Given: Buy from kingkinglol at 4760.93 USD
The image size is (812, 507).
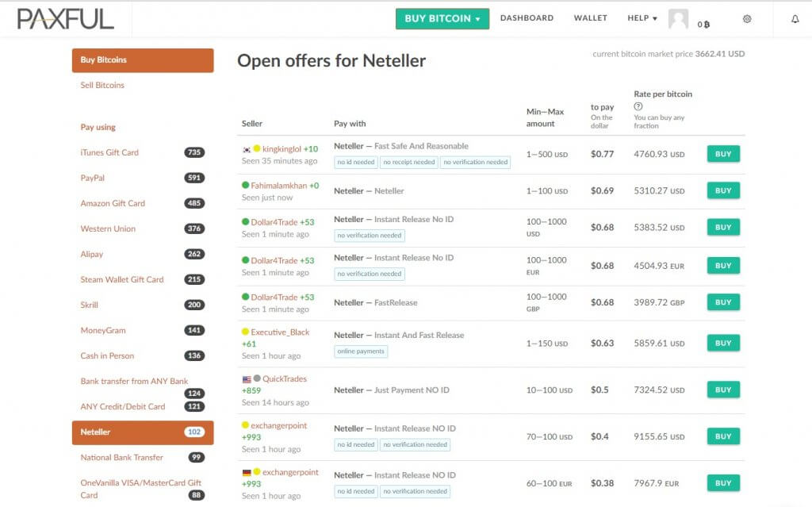Looking at the screenshot, I should [x=723, y=154].
